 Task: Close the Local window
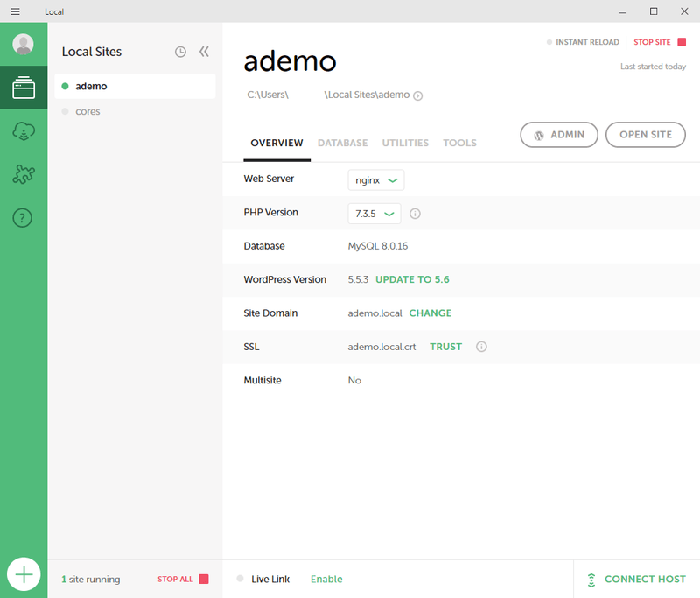(684, 11)
